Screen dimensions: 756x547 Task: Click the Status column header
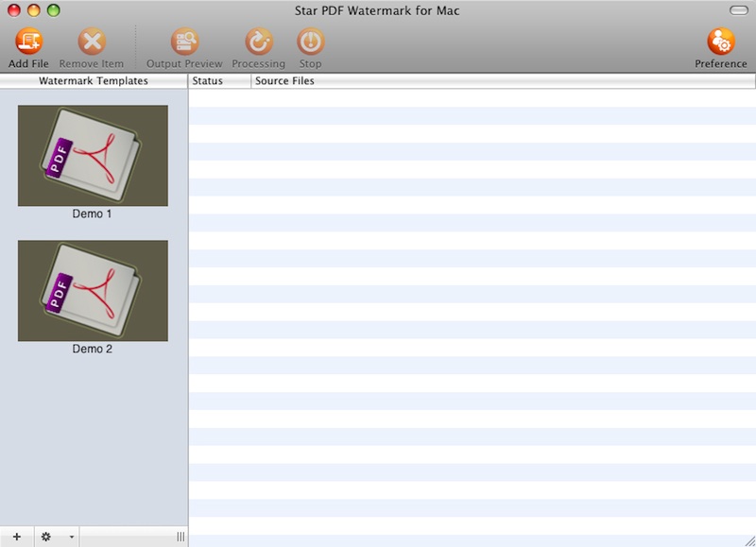tap(219, 81)
